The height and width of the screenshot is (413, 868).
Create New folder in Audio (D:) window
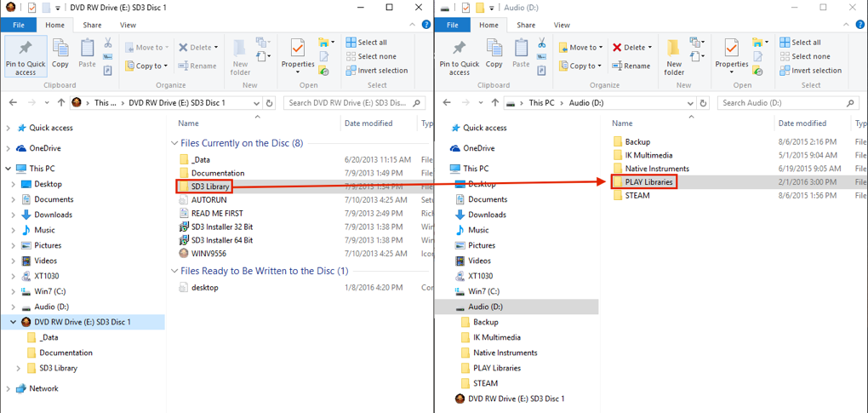pos(674,56)
